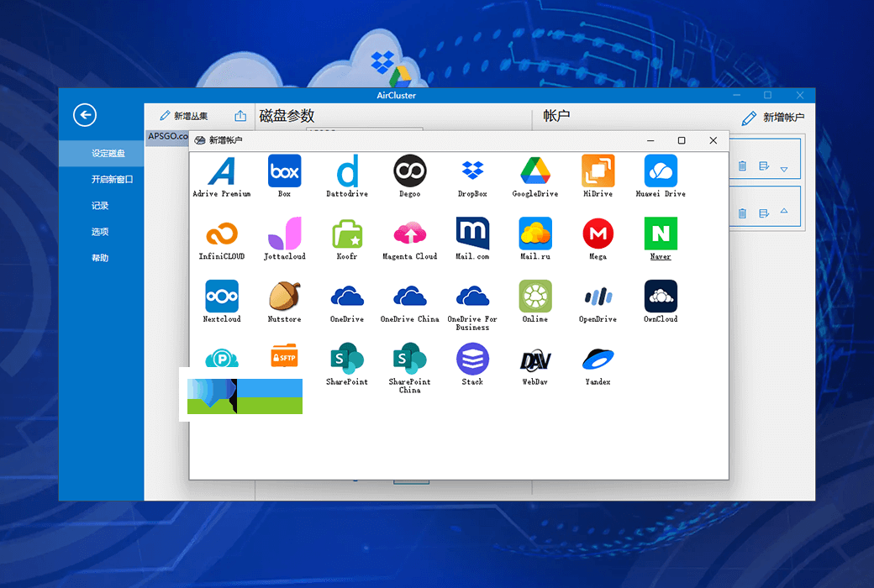Click the export icon beside 新增丛集

coord(240,116)
